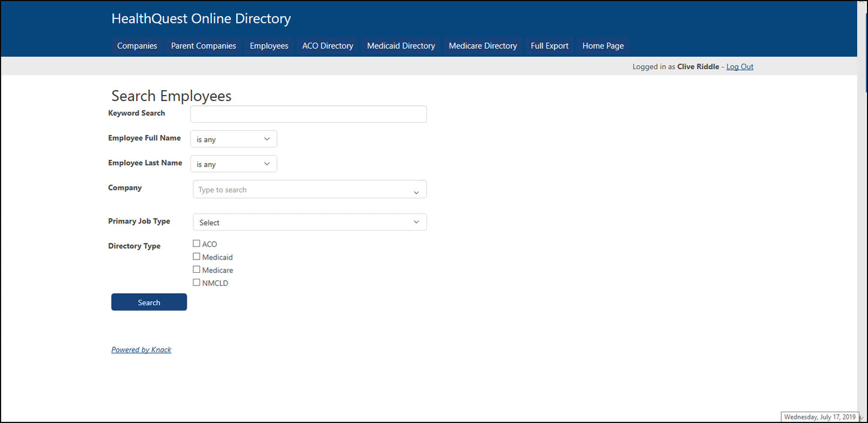The height and width of the screenshot is (423, 868).
Task: Expand the Primary Job Type dropdown
Action: [x=309, y=222]
